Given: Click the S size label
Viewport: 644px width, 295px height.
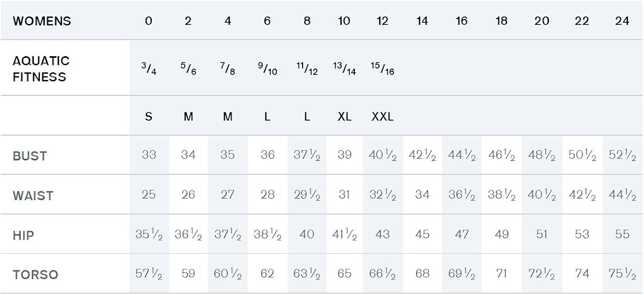Looking at the screenshot, I should coord(149,117).
